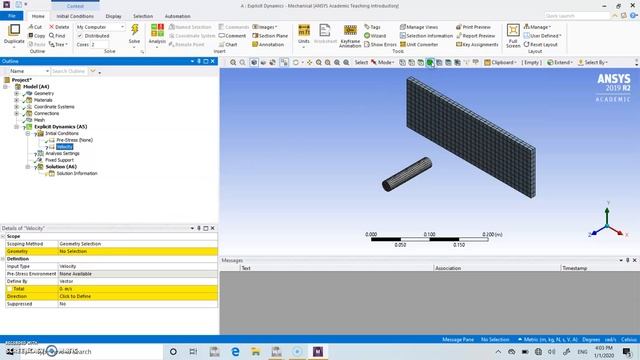
Task: Click the Copy command
Action: tap(36, 36)
